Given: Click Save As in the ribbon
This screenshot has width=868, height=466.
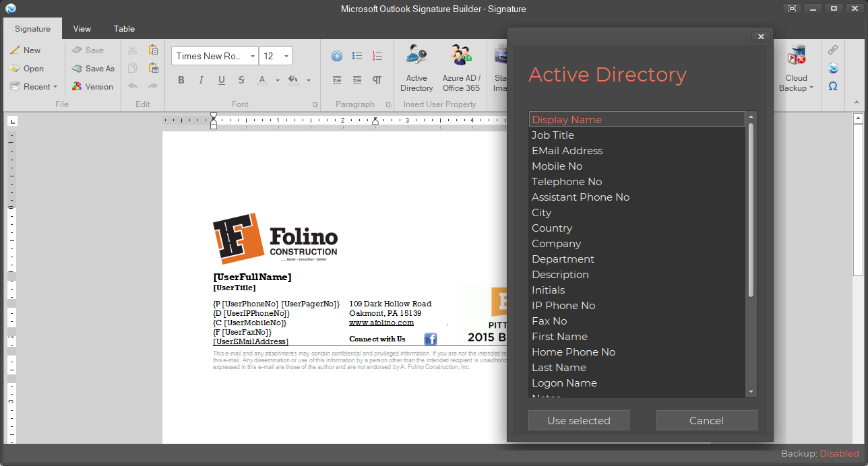Looking at the screenshot, I should tap(93, 69).
